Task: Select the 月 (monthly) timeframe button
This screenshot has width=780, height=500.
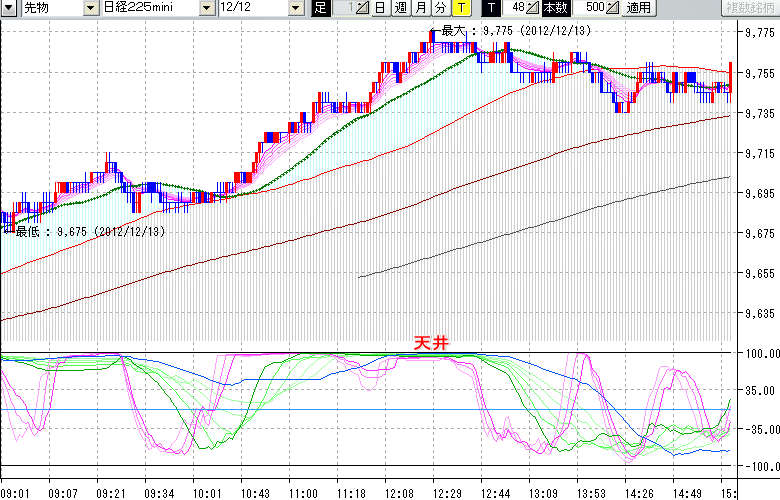Action: click(420, 8)
